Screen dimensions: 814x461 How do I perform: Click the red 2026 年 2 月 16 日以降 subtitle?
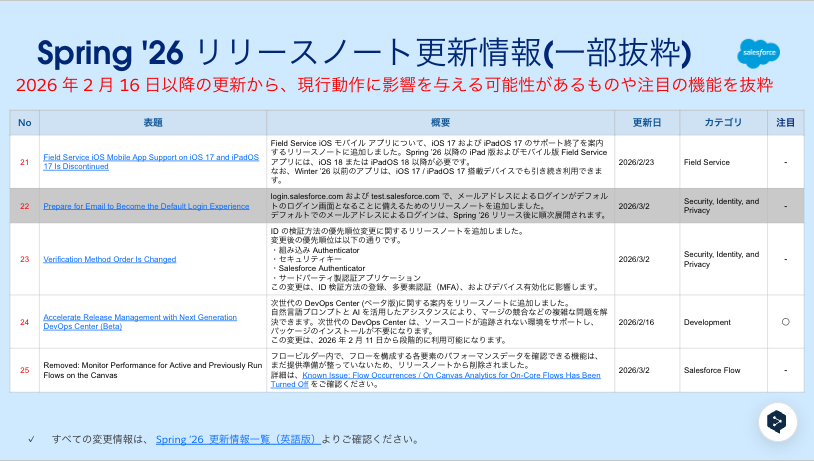(x=395, y=85)
